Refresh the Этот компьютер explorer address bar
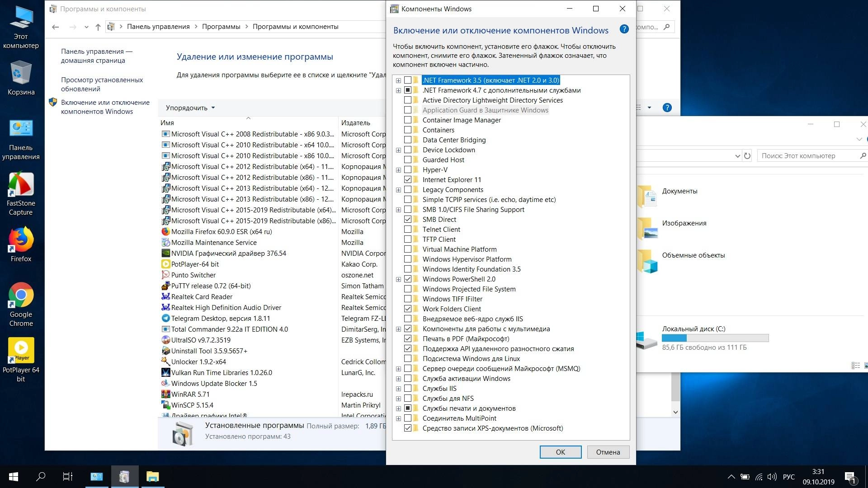Image resolution: width=868 pixels, height=488 pixels. [x=747, y=156]
